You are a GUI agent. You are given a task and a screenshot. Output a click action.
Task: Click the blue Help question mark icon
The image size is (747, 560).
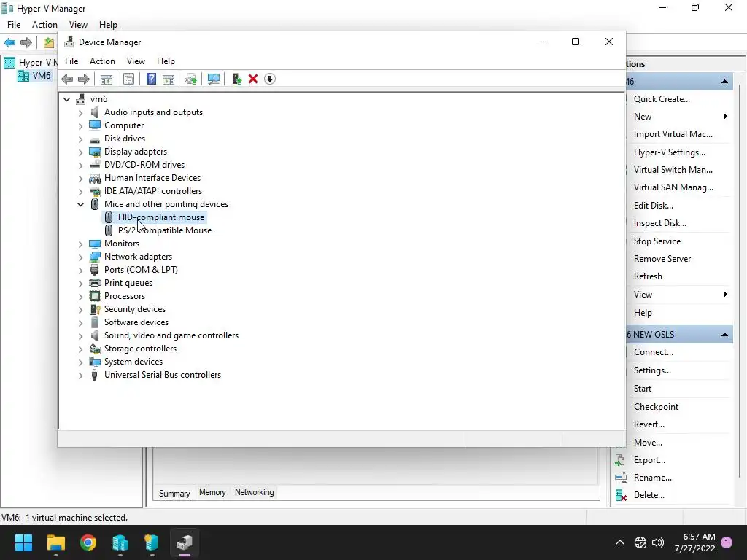click(151, 79)
